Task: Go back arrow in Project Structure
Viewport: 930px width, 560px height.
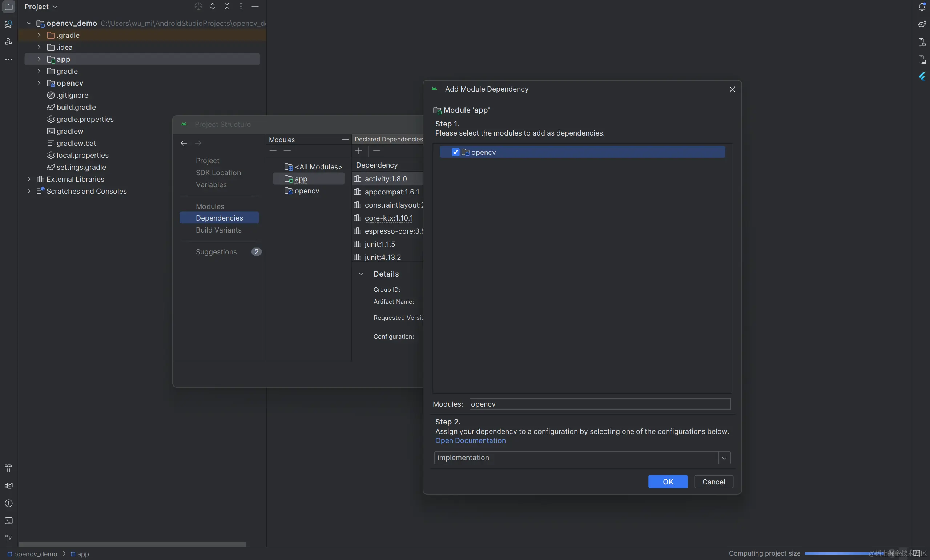Action: pyautogui.click(x=184, y=143)
